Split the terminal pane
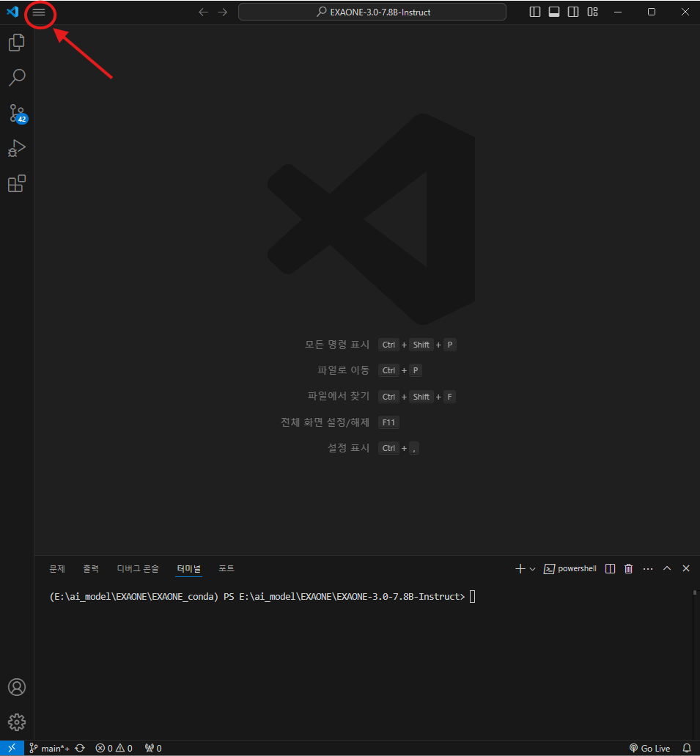Viewport: 700px width, 756px height. pyautogui.click(x=611, y=569)
